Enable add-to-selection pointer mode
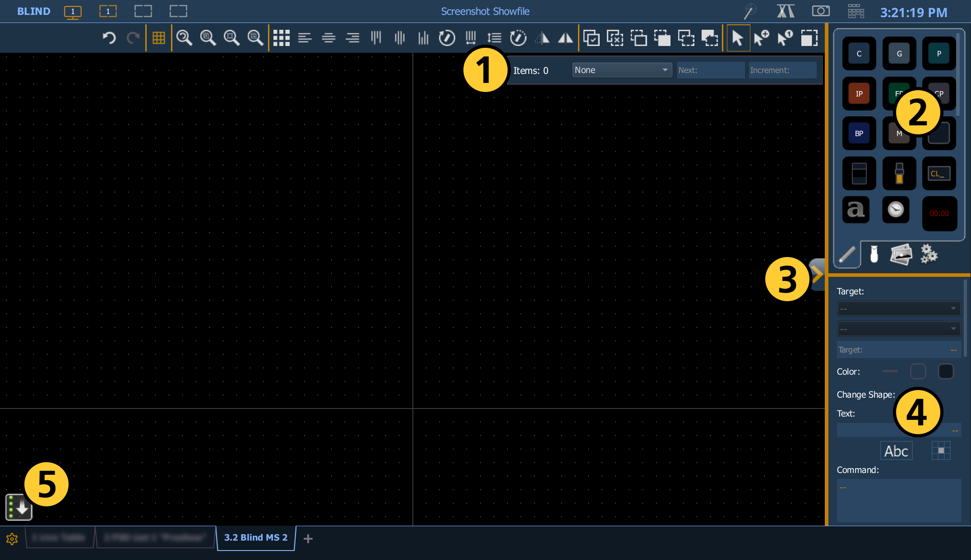Viewport: 971px width, 560px height. pos(761,38)
